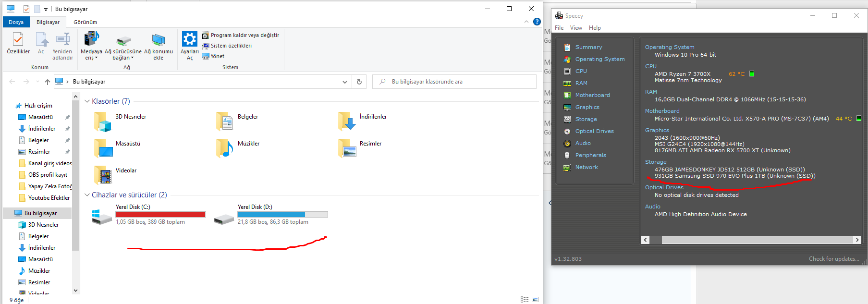Click the Explorer help question mark icon
868x304 pixels.
(x=537, y=22)
